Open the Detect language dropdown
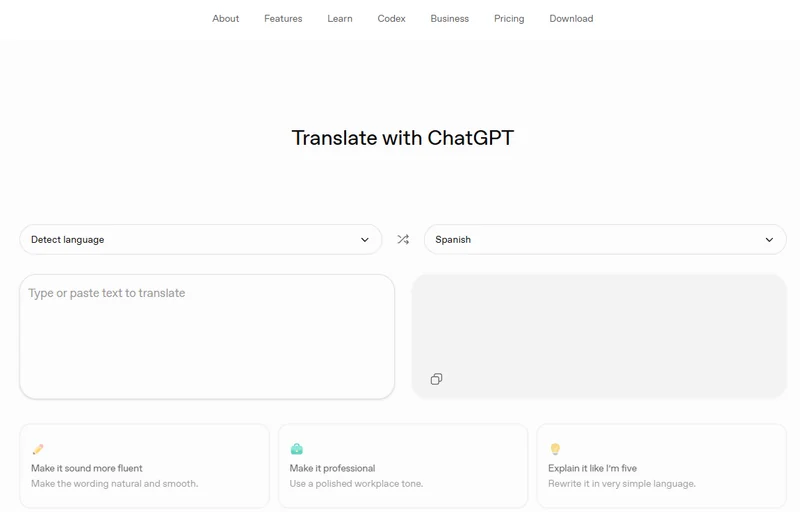Viewport: 800px width, 512px height. coord(201,240)
